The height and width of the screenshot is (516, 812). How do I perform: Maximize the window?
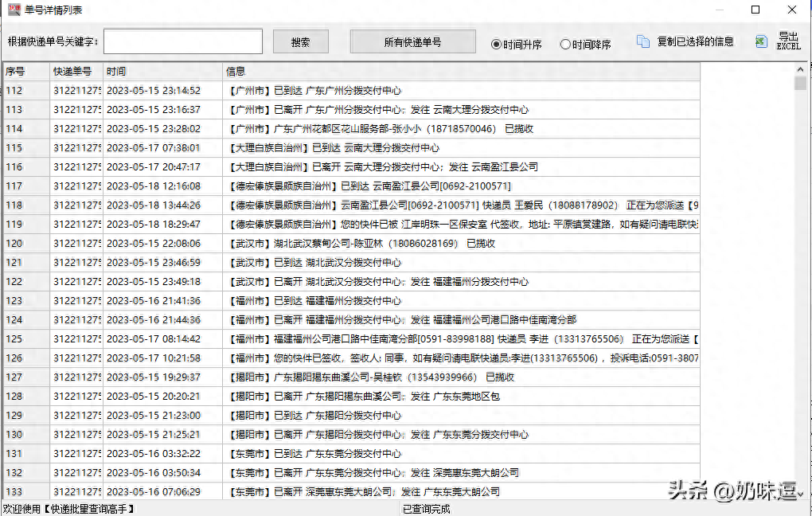(755, 10)
